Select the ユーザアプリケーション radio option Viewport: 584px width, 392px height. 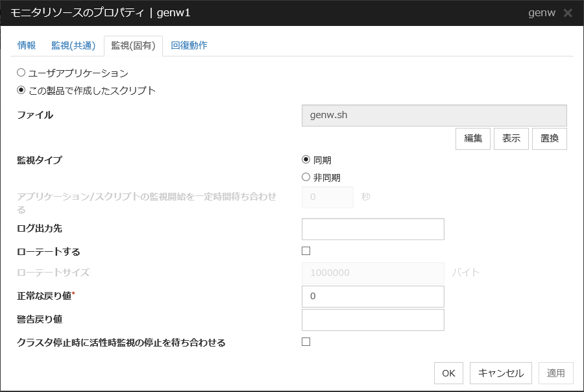point(20,73)
